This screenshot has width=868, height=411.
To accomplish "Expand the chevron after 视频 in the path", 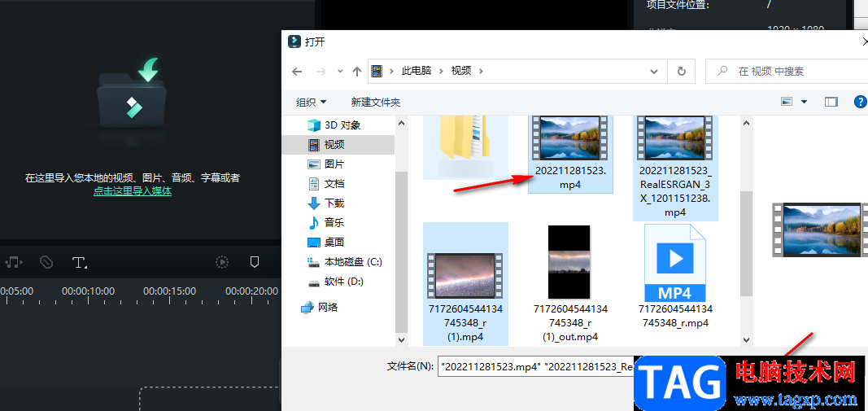I will tap(481, 71).
